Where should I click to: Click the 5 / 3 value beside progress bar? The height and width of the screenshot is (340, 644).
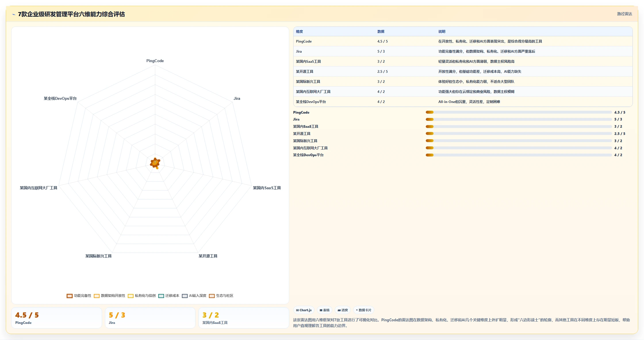pos(618,119)
